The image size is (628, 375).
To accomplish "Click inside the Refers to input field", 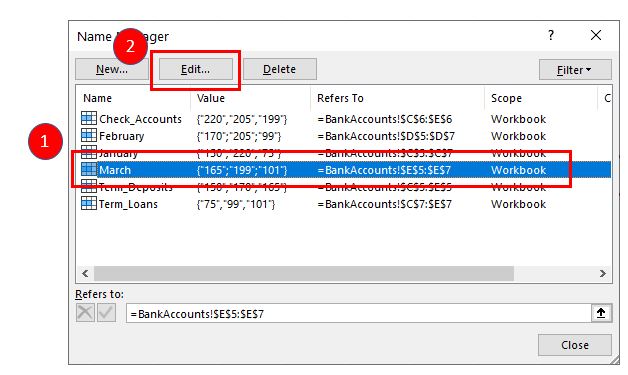I will [358, 313].
